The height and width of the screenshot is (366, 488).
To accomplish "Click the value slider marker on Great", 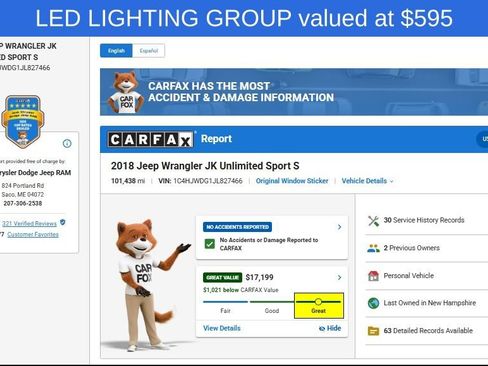I will click(x=318, y=302).
